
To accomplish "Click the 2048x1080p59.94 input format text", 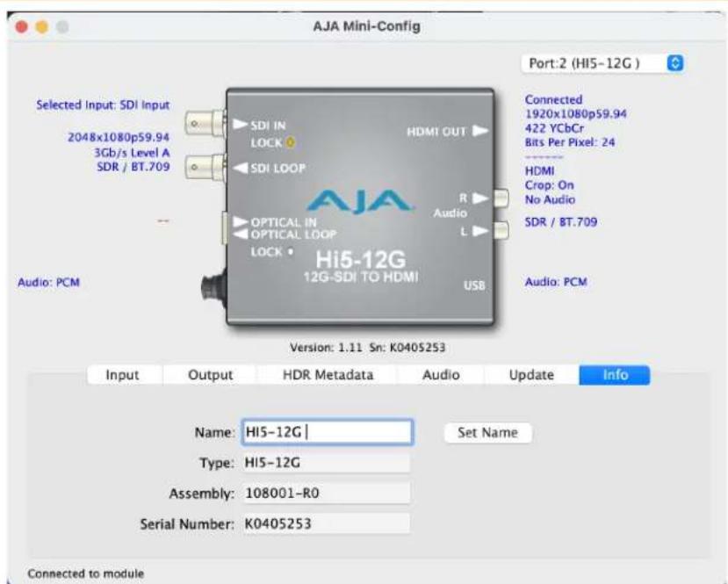I will tap(119, 137).
